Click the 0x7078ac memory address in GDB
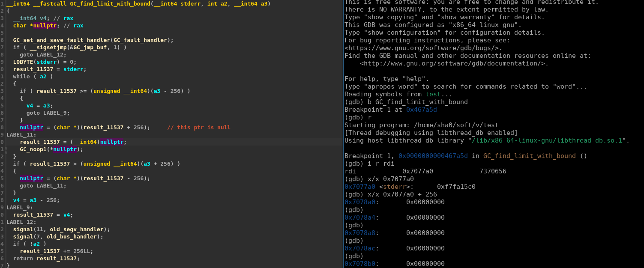644x268 pixels. 360,248
